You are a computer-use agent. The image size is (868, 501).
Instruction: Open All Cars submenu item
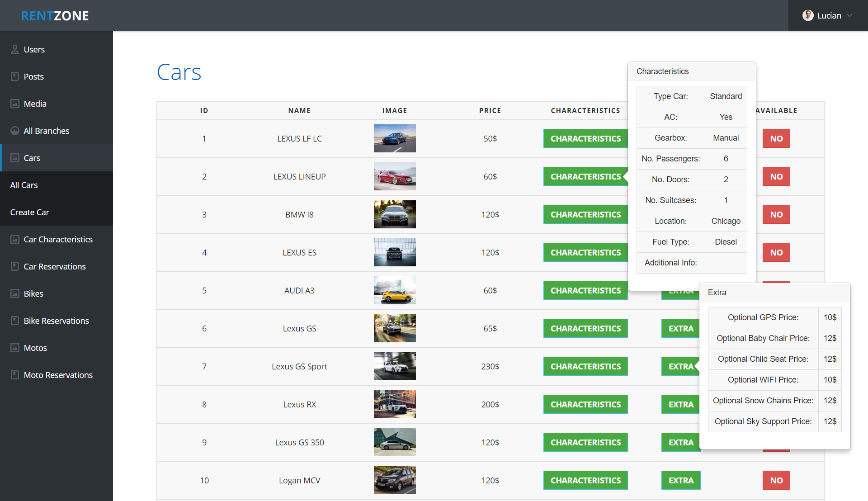24,185
